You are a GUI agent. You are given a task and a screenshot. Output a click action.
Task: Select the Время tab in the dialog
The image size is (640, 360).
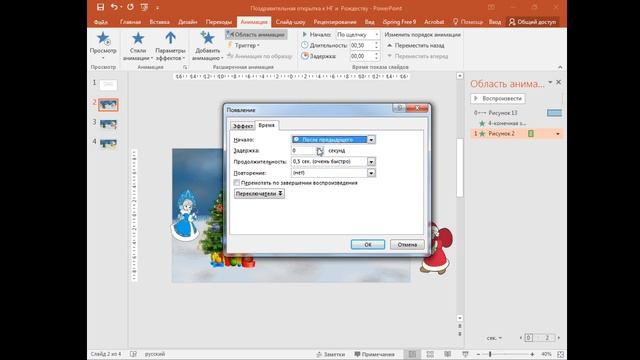[x=267, y=125]
